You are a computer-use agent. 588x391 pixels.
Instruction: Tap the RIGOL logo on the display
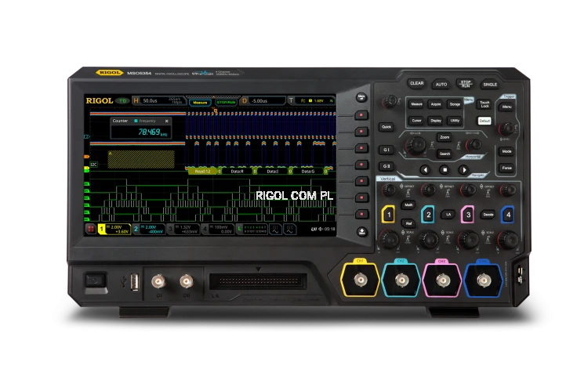[x=99, y=100]
